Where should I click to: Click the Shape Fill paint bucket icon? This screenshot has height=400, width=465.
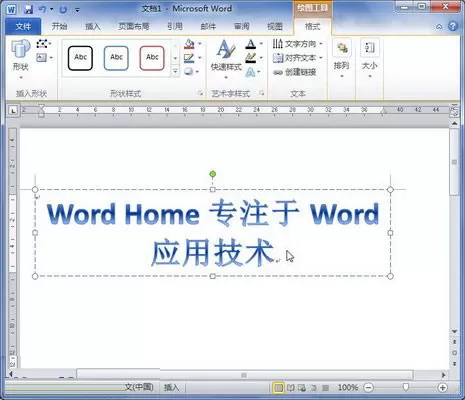click(189, 44)
